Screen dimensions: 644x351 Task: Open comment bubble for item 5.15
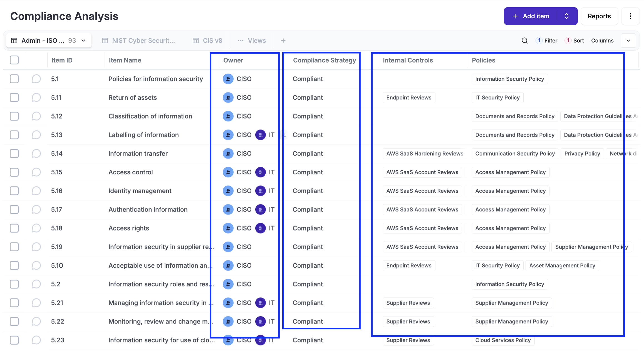[x=36, y=172]
